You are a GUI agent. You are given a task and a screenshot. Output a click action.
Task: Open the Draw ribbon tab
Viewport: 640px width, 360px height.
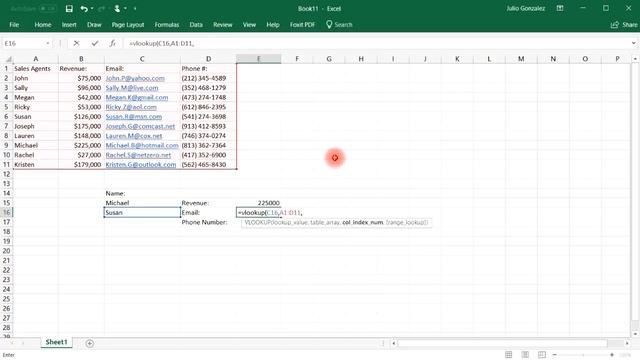click(x=94, y=25)
